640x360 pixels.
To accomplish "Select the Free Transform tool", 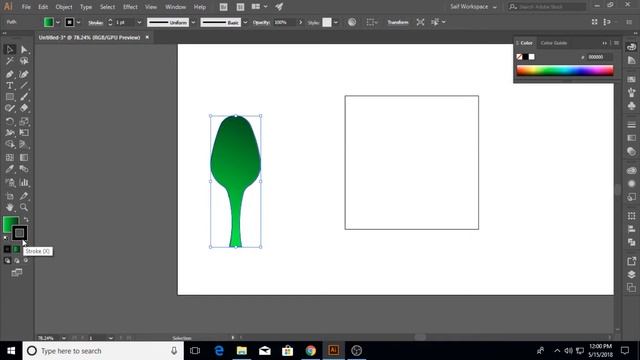I will point(24,133).
